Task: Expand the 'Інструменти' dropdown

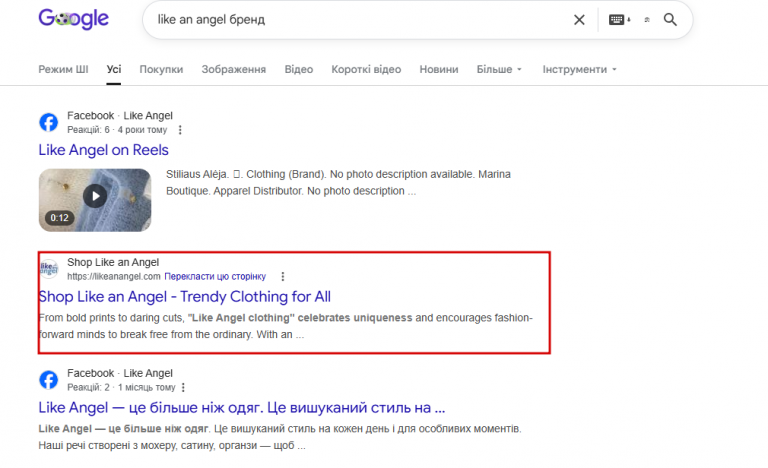Action: (579, 70)
